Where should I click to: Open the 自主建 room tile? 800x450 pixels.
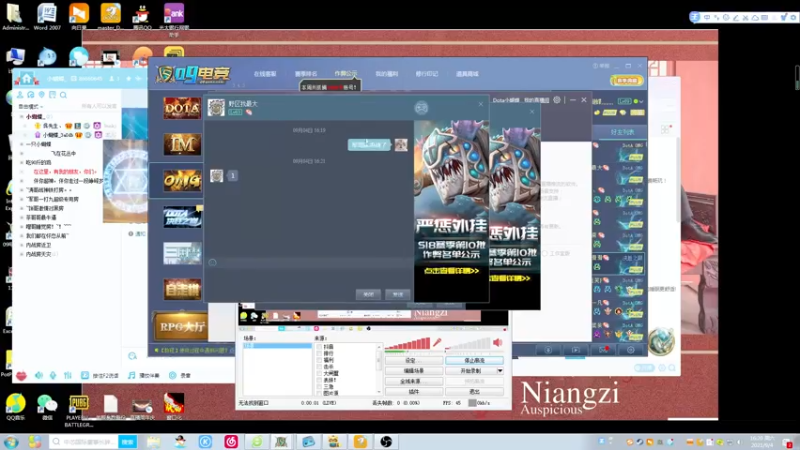(x=182, y=289)
